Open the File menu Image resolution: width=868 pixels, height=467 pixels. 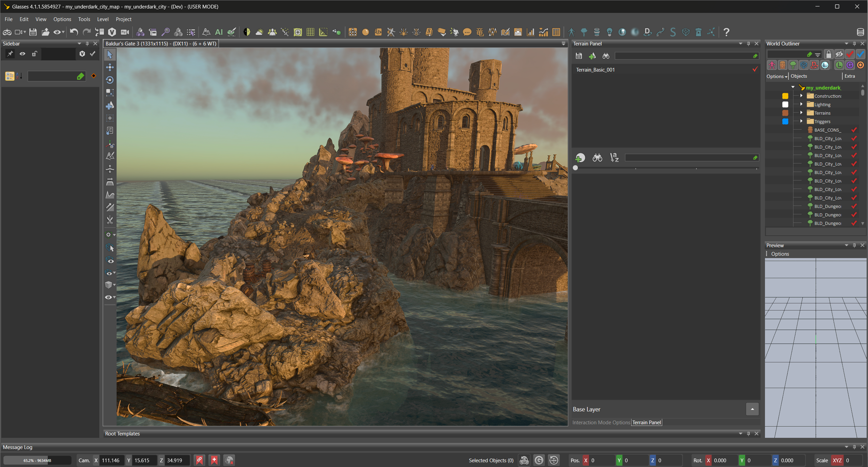pyautogui.click(x=8, y=19)
